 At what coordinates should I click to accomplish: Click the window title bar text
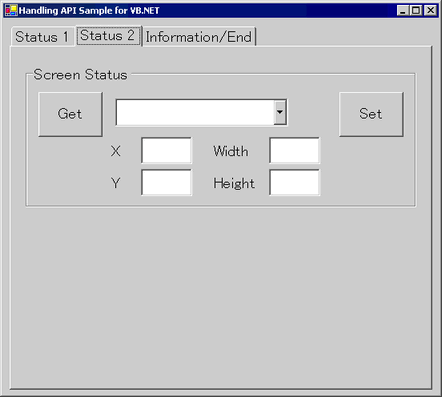(x=89, y=11)
